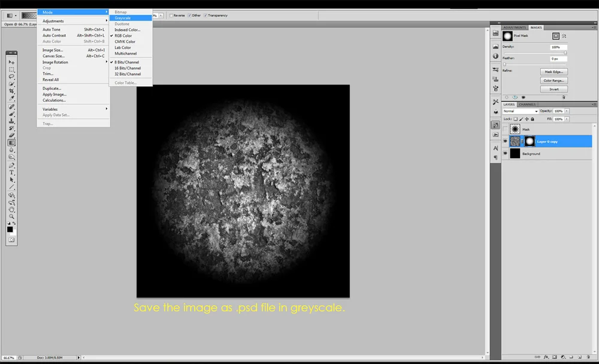
Task: Enable the Reverse gradient checkbox
Action: point(171,16)
